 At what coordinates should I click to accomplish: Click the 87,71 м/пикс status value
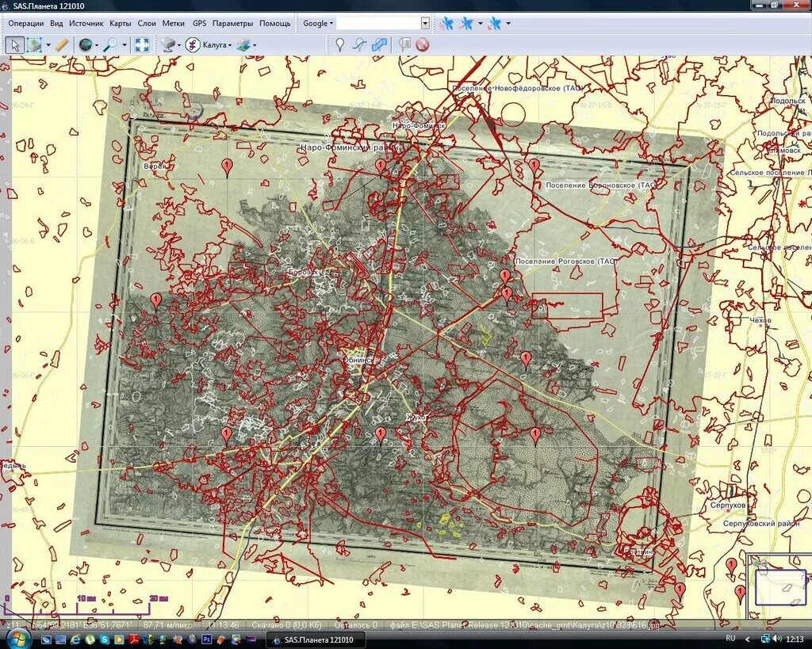[x=167, y=625]
